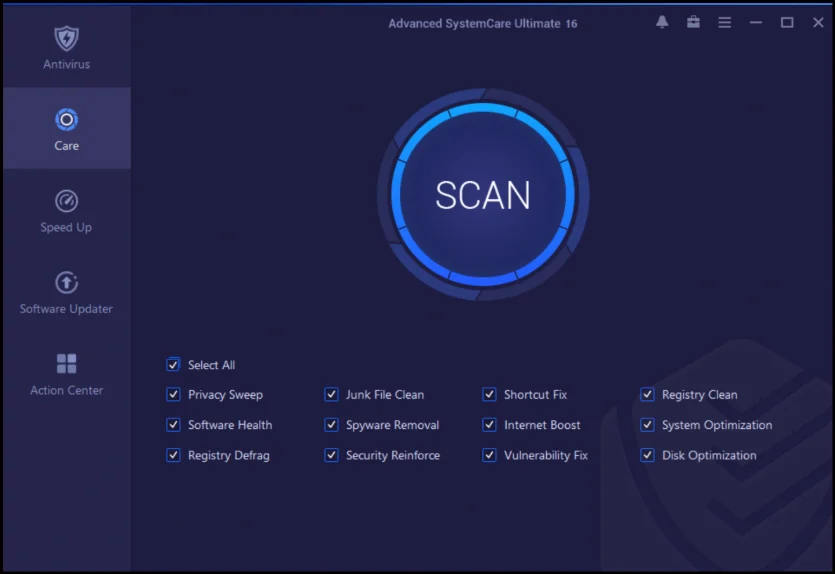Start the SCAN
The image size is (835, 574).
click(483, 194)
